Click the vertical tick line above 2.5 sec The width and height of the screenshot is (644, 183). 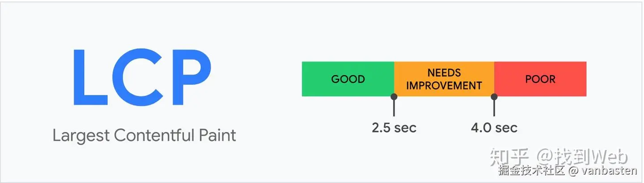[394, 108]
